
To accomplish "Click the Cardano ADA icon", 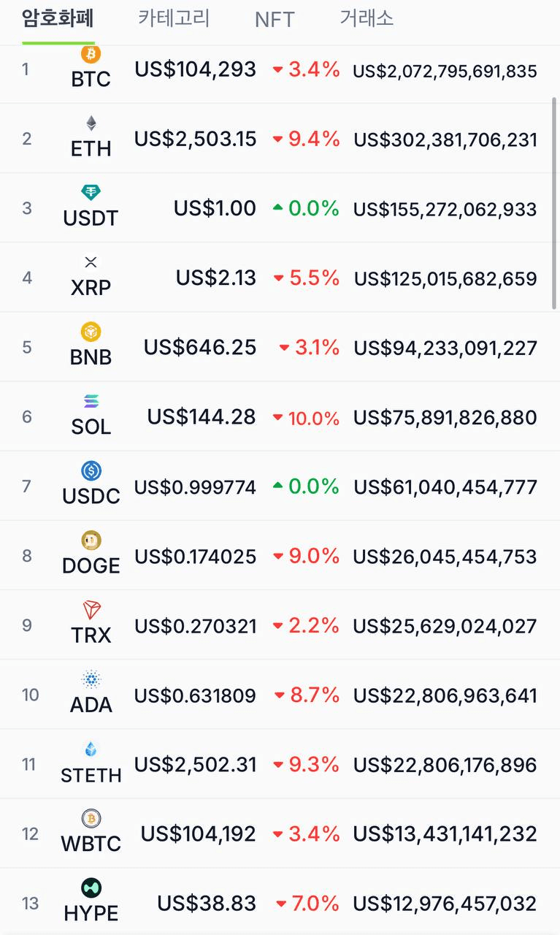I will (91, 679).
